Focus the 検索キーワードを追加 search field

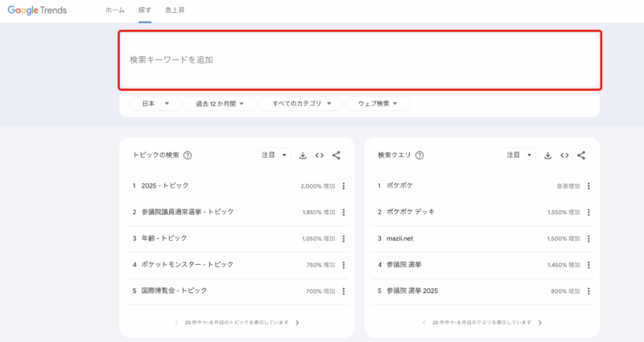click(x=360, y=60)
